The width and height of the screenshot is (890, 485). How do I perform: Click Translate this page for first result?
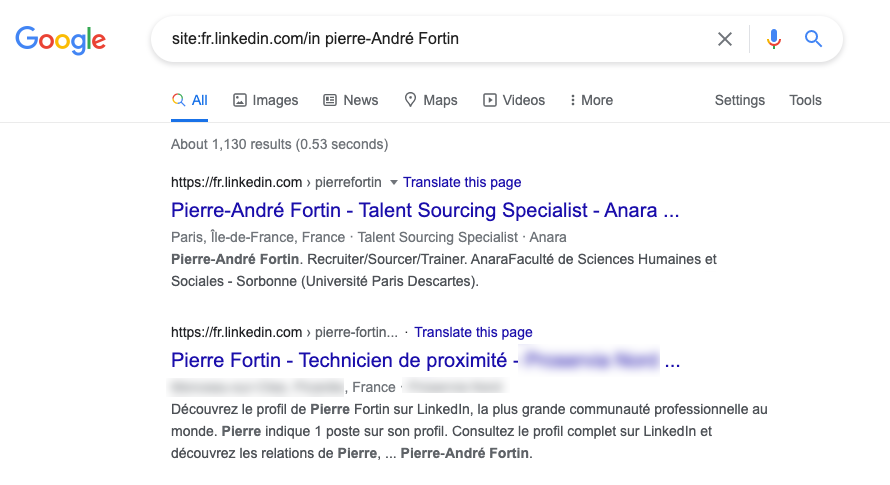(x=462, y=182)
